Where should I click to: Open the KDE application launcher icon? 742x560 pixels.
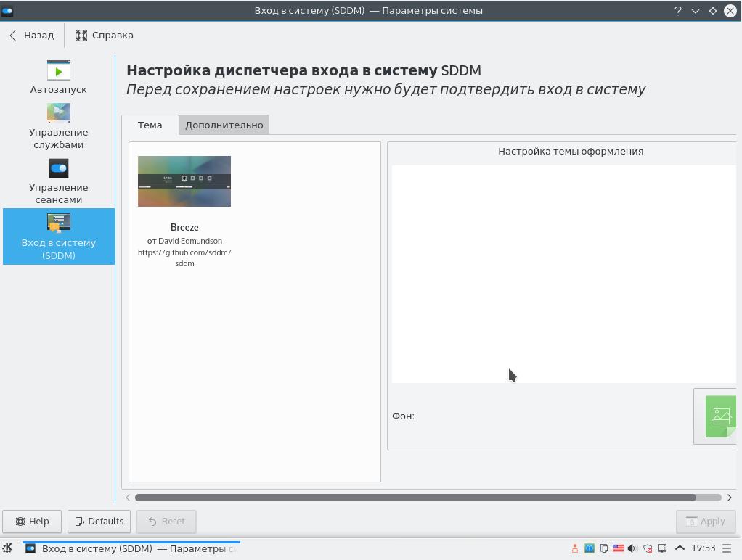(x=7, y=548)
